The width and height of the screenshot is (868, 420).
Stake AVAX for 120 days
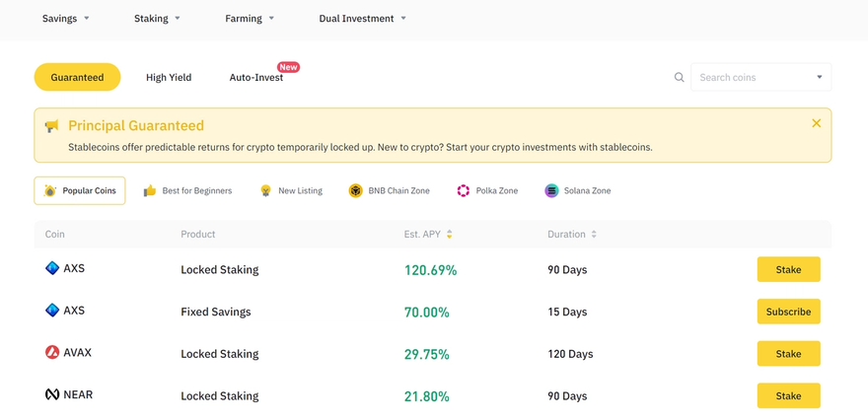click(788, 354)
